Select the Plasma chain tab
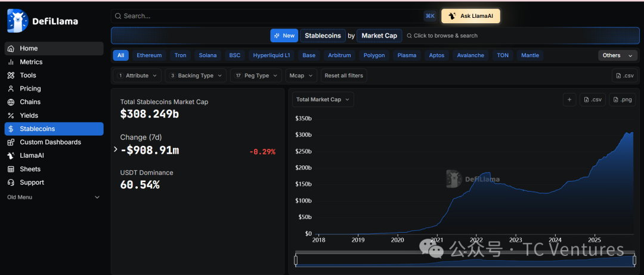The width and height of the screenshot is (644, 275). [407, 55]
